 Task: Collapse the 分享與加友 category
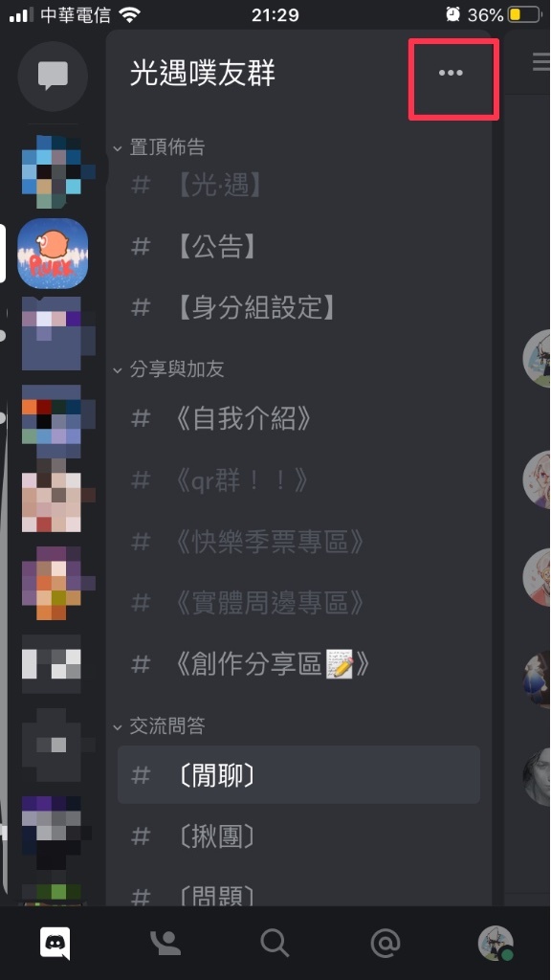168,369
